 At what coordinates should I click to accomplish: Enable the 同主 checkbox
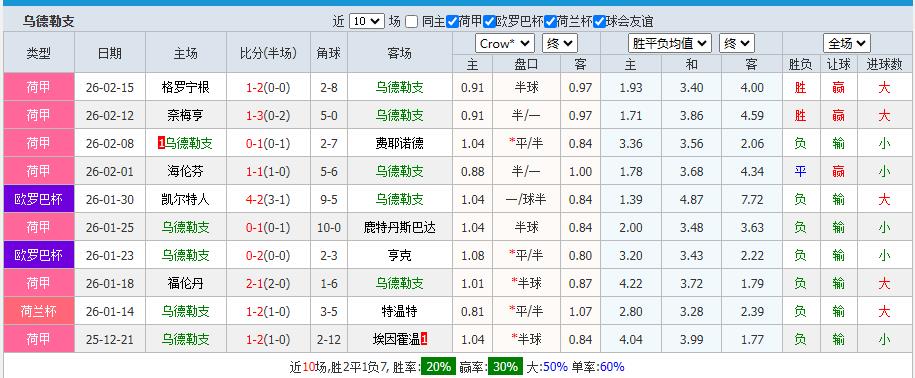[x=412, y=22]
